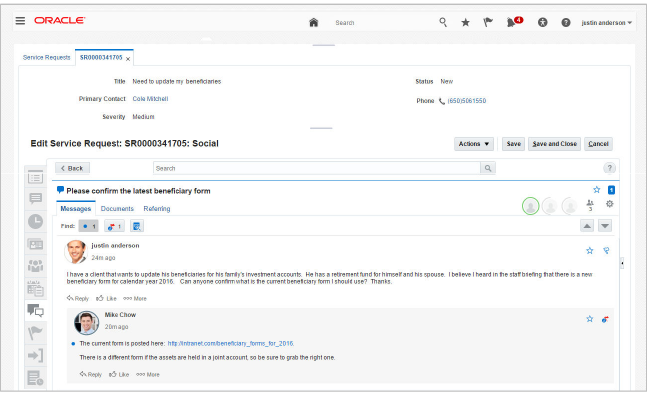Viewport: 649px width, 394px height.
Task: Open the Watchlist flag icon
Action: click(x=488, y=22)
